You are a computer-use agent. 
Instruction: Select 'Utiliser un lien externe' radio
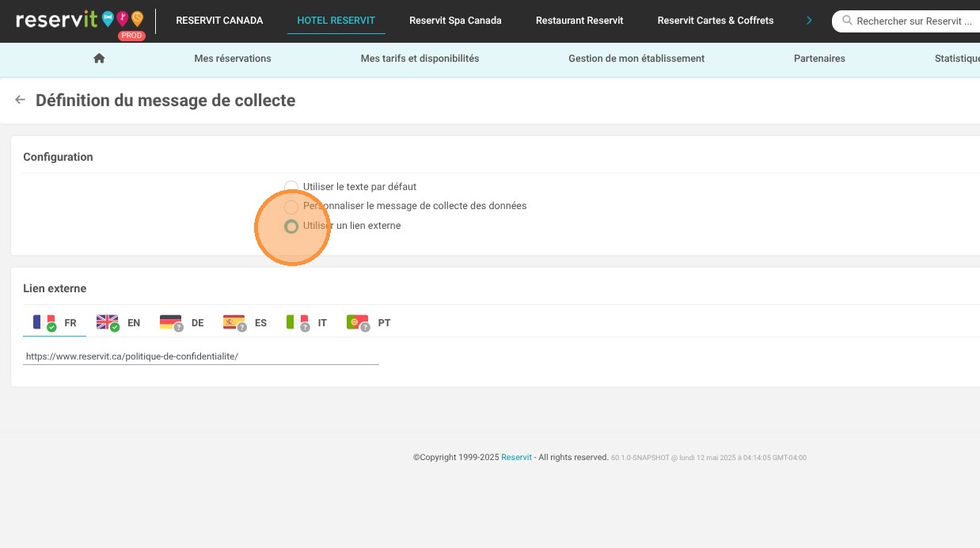(291, 226)
